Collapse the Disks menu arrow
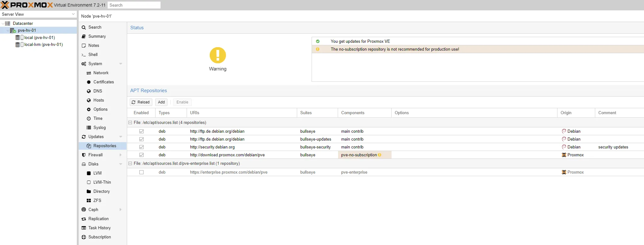Image resolution: width=644 pixels, height=245 pixels. point(121,164)
